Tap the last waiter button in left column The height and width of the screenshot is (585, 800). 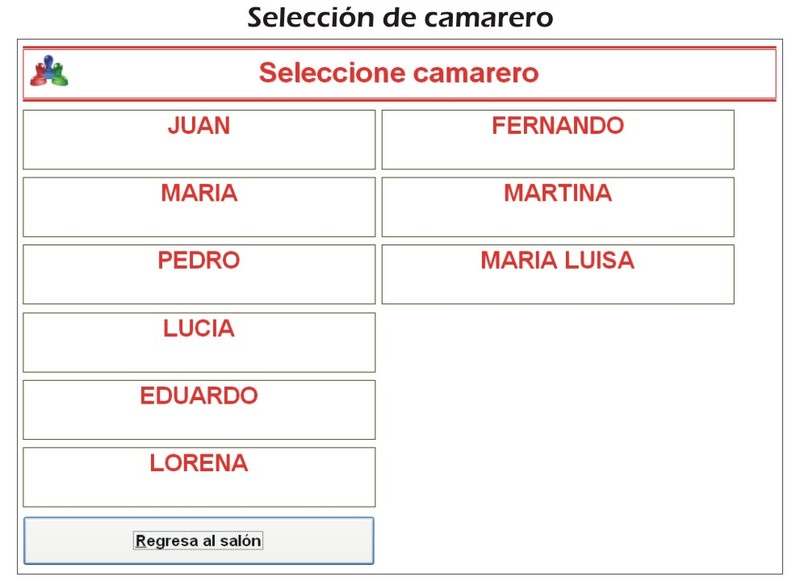tap(199, 477)
